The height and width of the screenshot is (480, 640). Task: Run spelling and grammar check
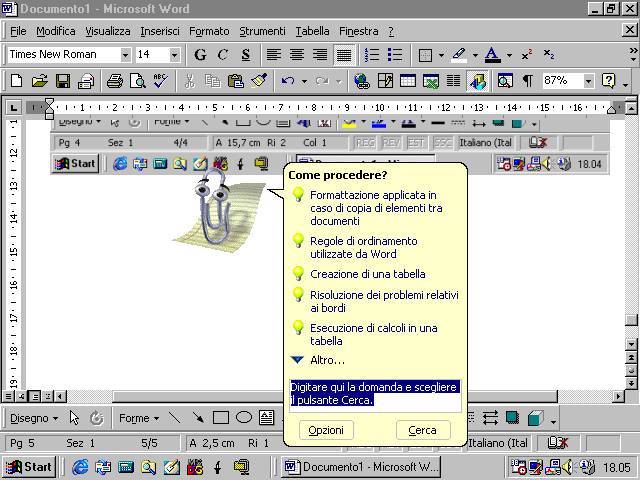tap(160, 81)
